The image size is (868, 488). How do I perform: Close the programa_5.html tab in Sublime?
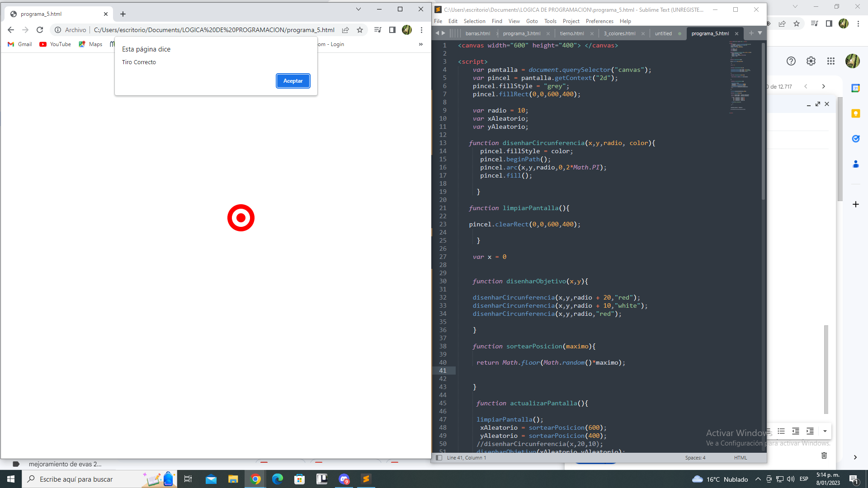[x=736, y=33]
